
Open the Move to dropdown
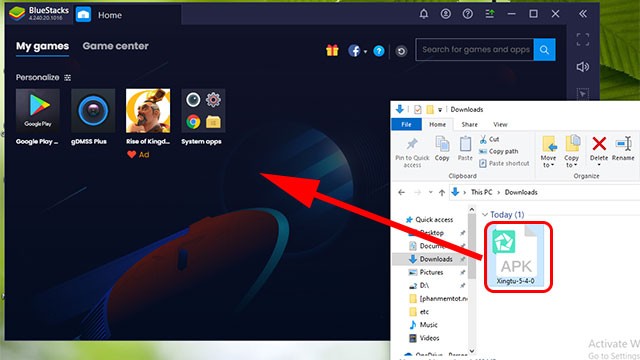(x=549, y=151)
